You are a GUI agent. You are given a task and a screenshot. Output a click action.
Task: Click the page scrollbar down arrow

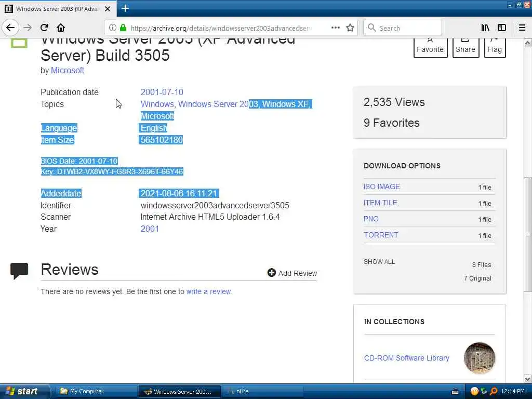[x=527, y=379]
